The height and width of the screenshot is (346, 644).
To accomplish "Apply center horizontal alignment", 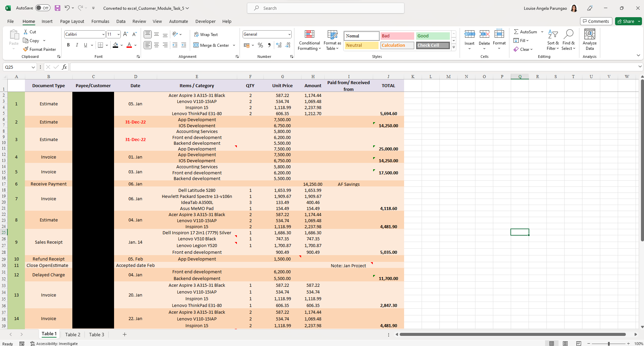I will (x=156, y=45).
